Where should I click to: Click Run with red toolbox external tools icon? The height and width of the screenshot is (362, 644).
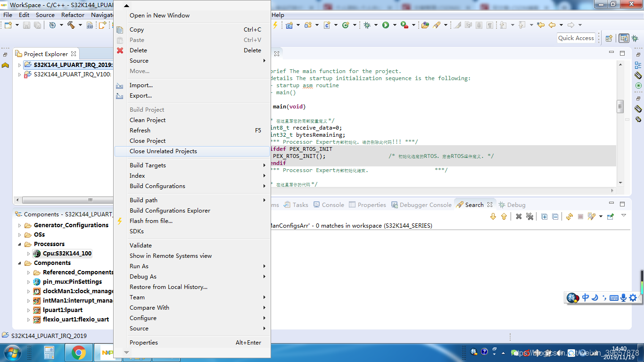tap(405, 25)
